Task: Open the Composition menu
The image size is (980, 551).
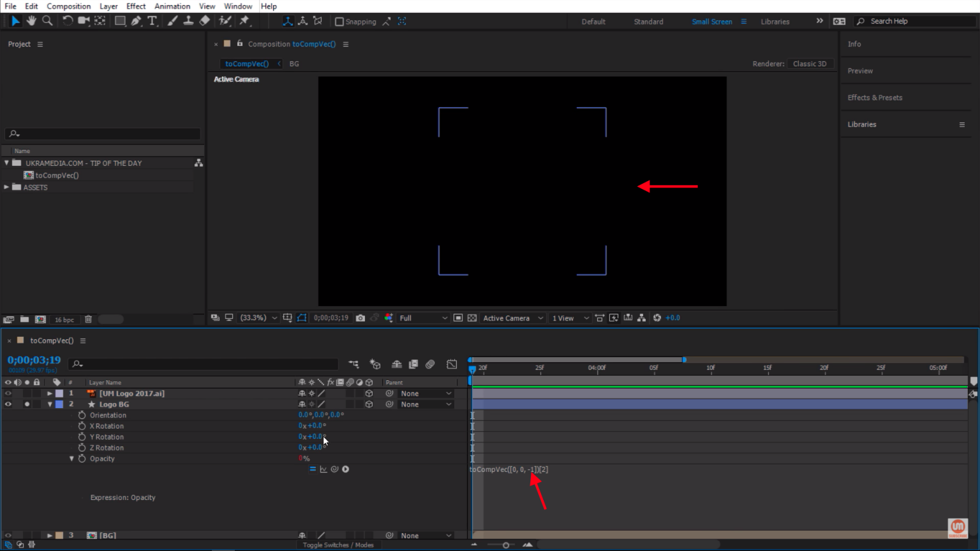Action: tap(68, 6)
